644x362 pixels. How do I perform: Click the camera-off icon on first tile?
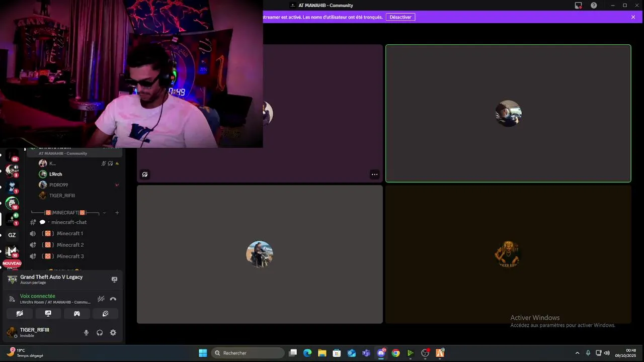(145, 174)
